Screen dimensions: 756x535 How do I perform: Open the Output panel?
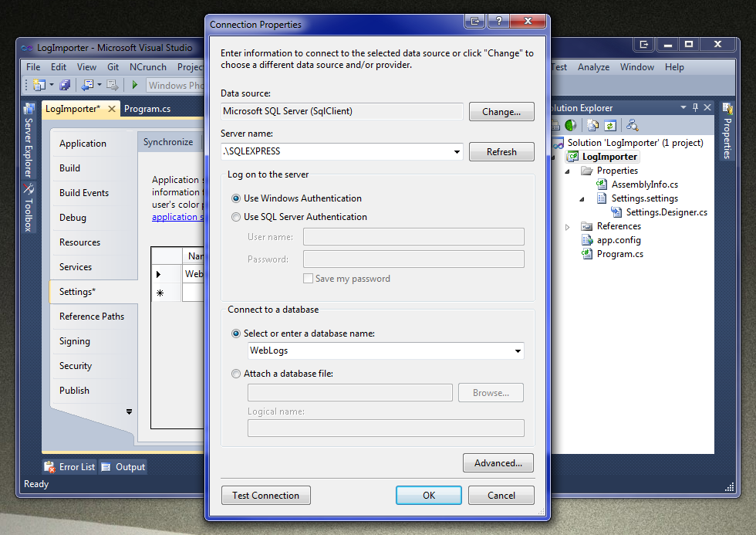[128, 466]
